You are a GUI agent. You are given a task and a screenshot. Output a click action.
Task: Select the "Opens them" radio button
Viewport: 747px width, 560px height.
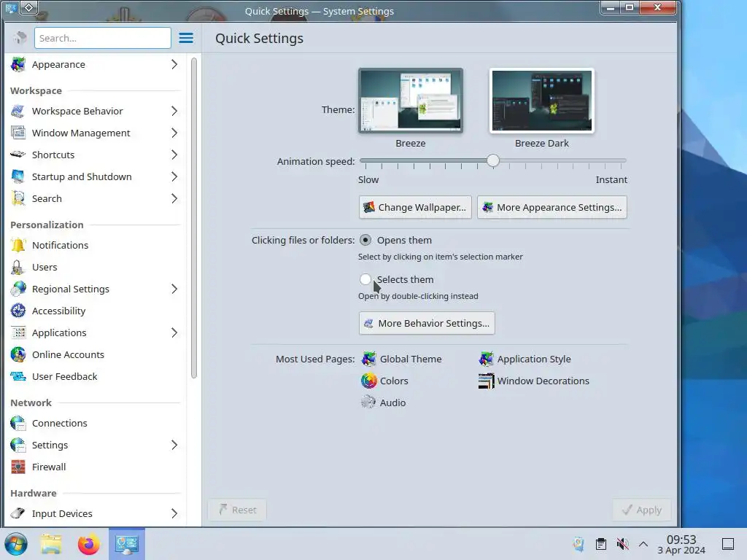coord(365,240)
